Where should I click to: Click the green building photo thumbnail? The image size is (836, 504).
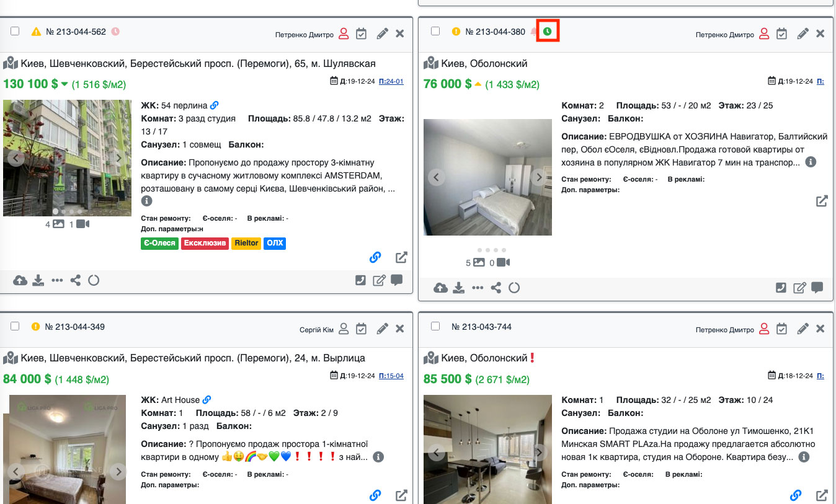pyautogui.click(x=67, y=158)
